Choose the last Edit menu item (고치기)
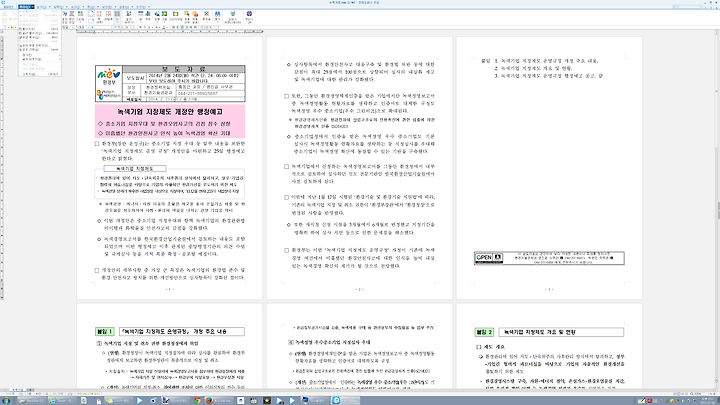 point(39,74)
